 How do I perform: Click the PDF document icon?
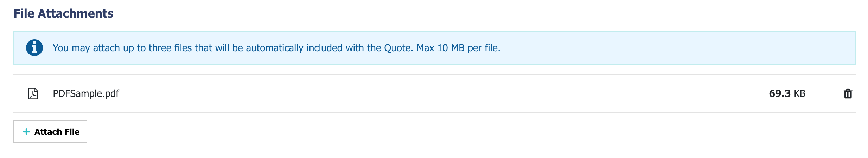click(33, 94)
